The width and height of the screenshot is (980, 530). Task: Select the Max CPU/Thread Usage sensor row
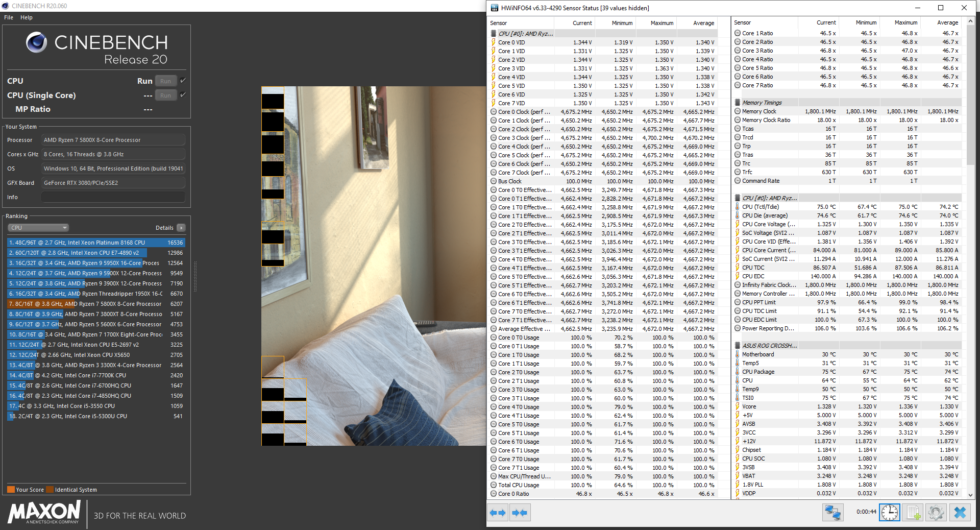click(x=603, y=476)
